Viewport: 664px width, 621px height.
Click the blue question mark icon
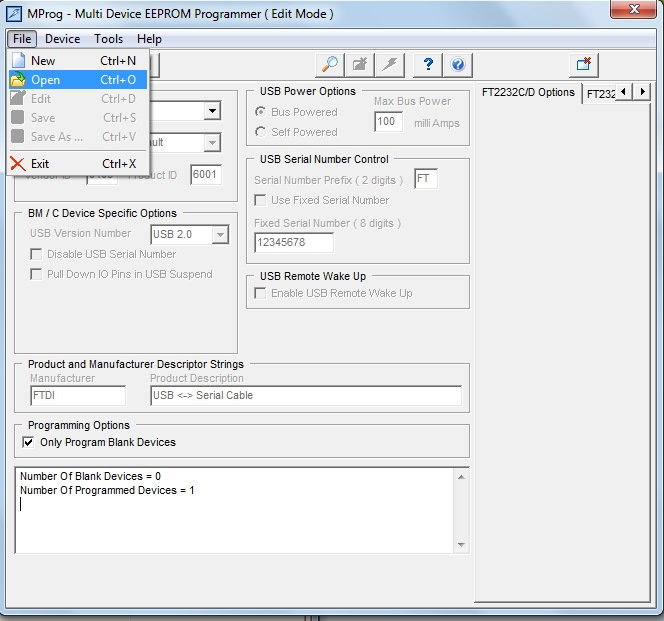click(x=428, y=65)
